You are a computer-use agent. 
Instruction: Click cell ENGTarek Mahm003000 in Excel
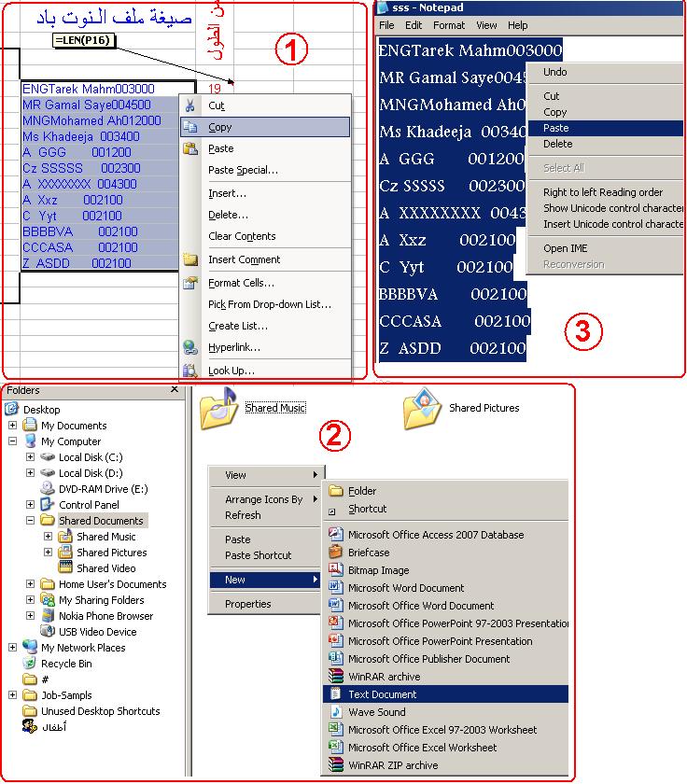[108, 89]
